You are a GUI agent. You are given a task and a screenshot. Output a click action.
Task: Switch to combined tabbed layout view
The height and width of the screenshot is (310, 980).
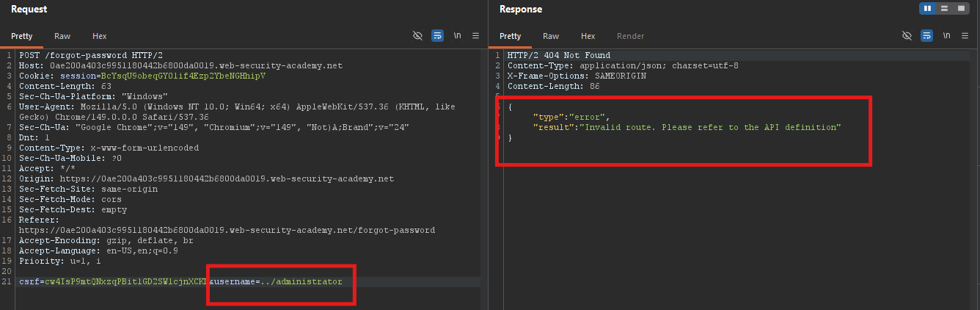pyautogui.click(x=961, y=9)
